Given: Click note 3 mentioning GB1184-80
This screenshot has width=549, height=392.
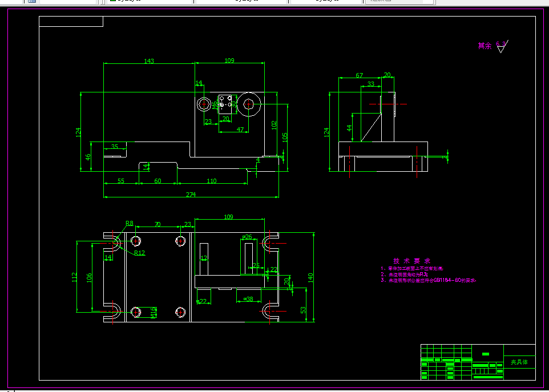Looking at the screenshot, I should pyautogui.click(x=429, y=280).
